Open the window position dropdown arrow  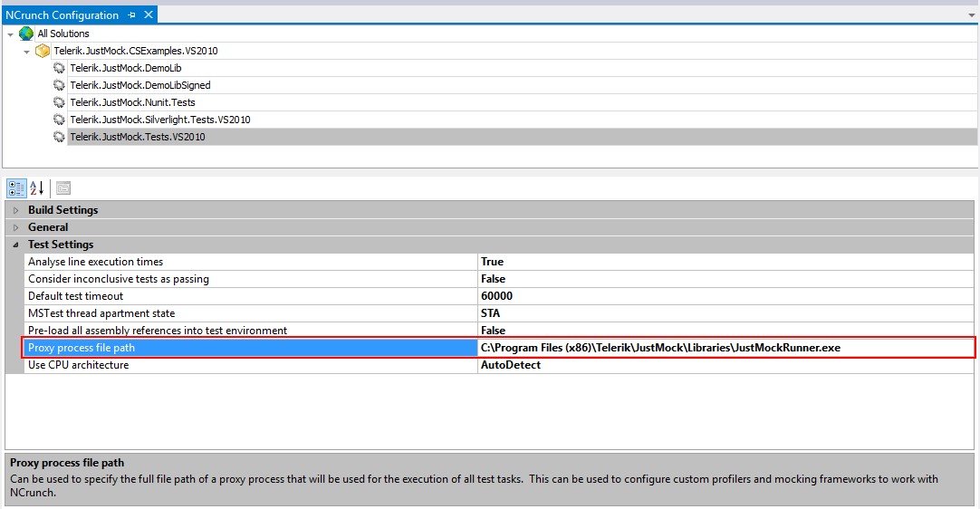[x=972, y=15]
